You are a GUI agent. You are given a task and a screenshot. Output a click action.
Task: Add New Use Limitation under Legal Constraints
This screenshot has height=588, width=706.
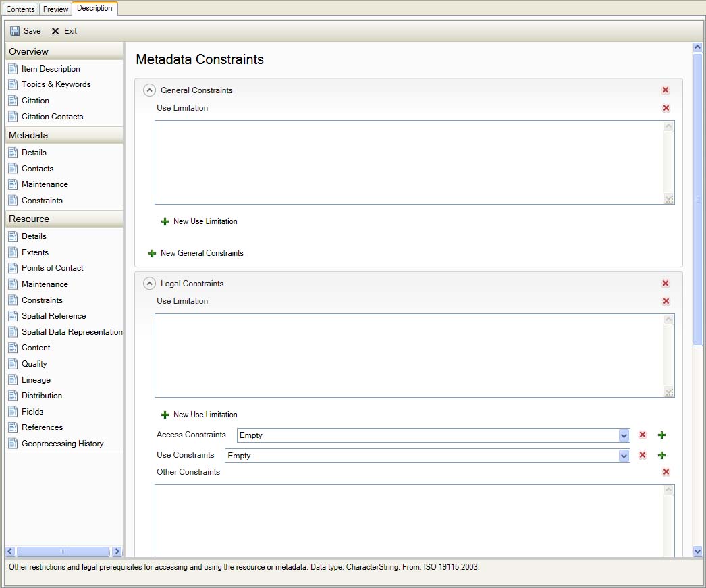[205, 415]
